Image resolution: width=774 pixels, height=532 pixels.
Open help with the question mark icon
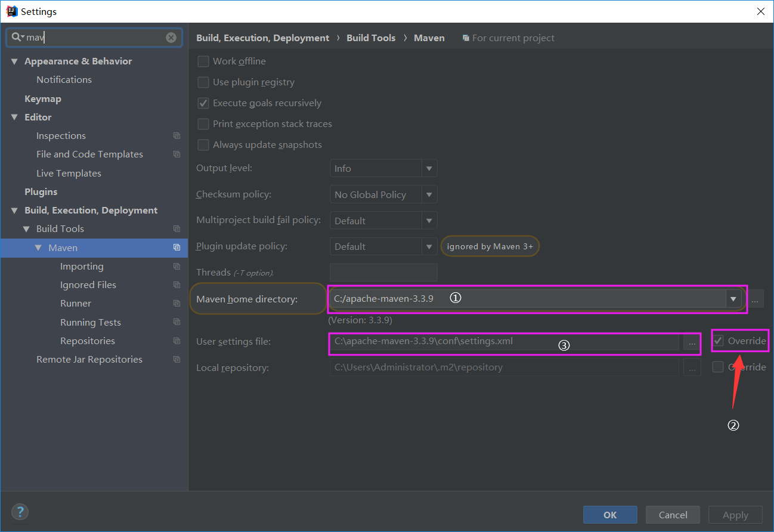20,512
